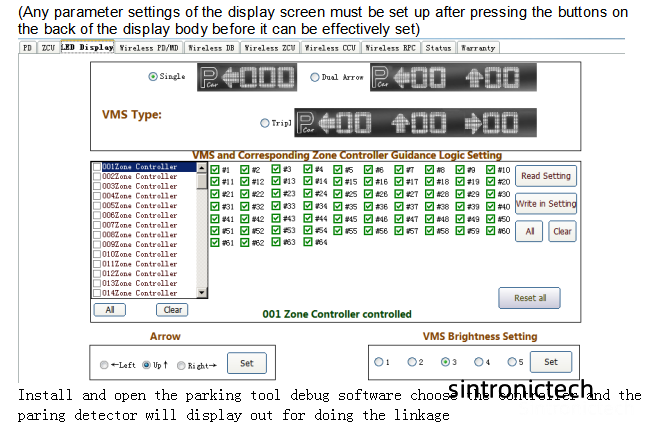Set VMS brightness level to 5

[511, 361]
